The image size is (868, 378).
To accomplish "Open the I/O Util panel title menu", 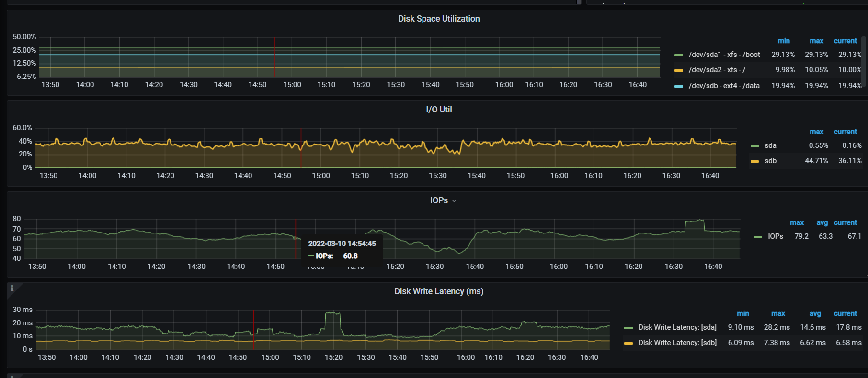I will 438,110.
